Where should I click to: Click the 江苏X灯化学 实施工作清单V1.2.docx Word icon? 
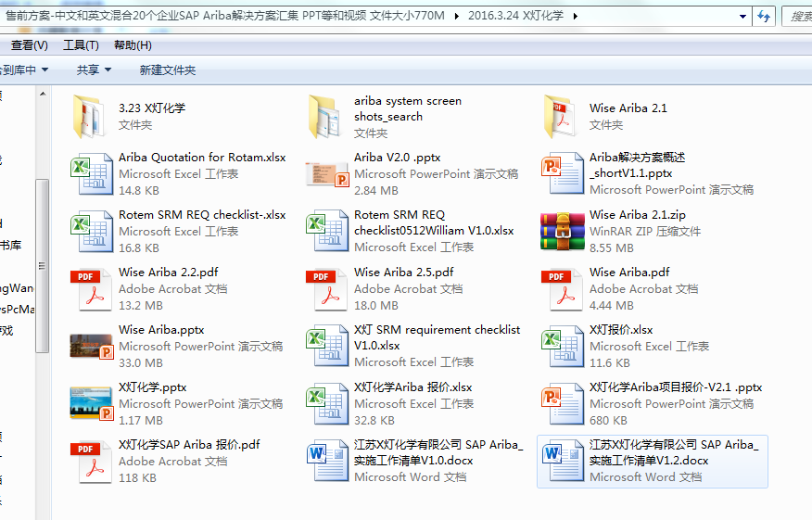[x=562, y=461]
